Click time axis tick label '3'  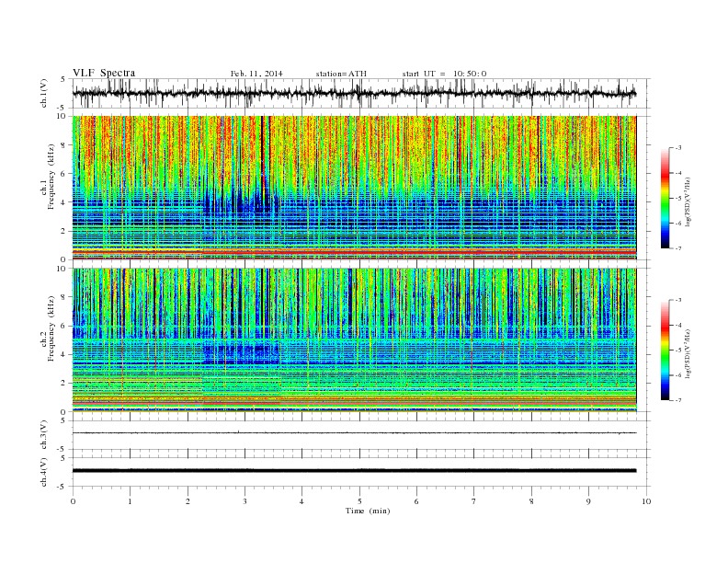(245, 501)
